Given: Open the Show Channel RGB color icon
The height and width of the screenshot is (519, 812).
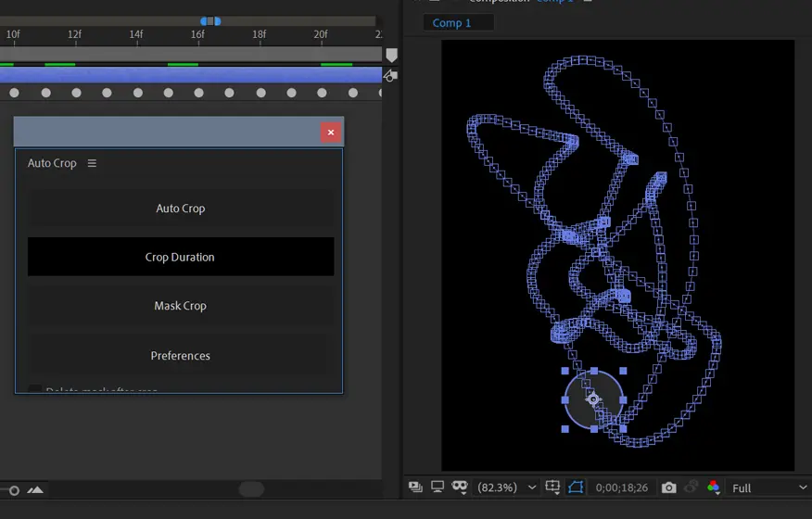Looking at the screenshot, I should (x=713, y=487).
